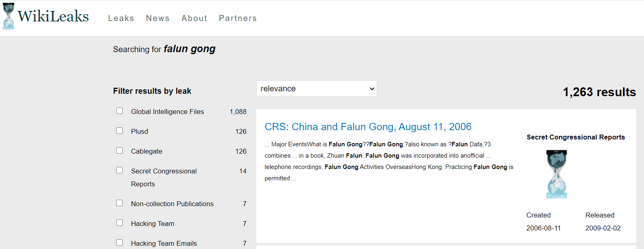The height and width of the screenshot is (249, 644).
Task: Click the Secret Congressional Reports heading in result
Action: [x=576, y=137]
